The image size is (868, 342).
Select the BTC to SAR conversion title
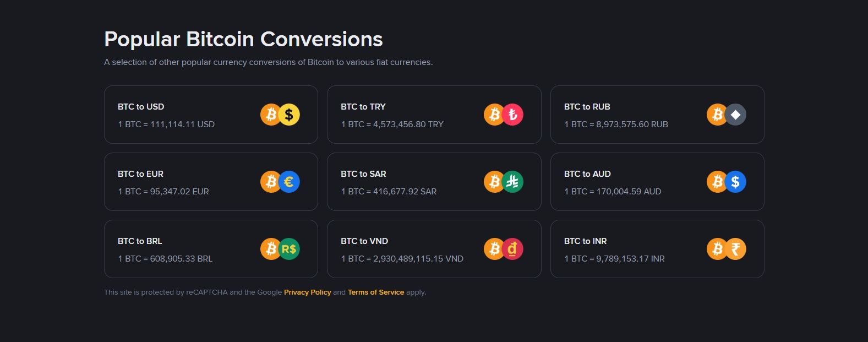tap(363, 174)
